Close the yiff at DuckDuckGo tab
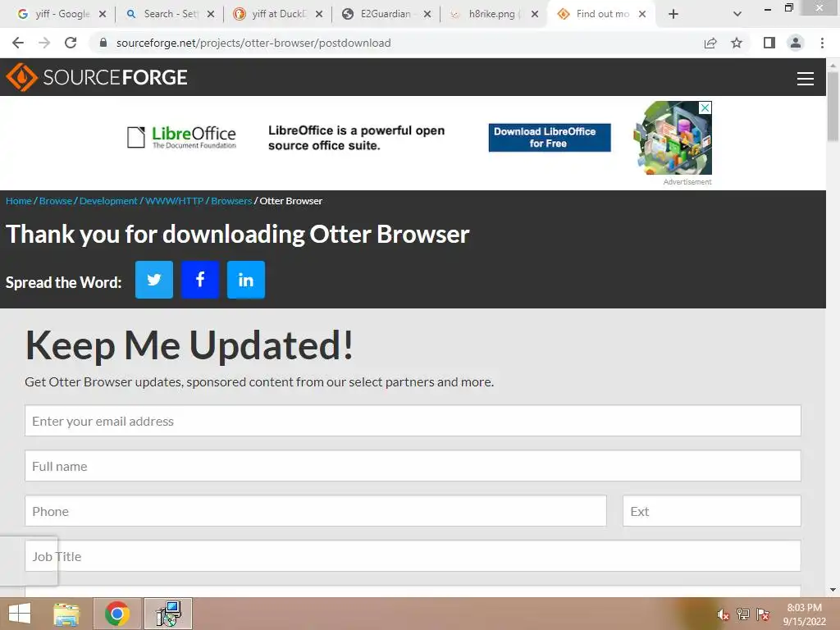Screen dimensions: 840x630 (319, 14)
